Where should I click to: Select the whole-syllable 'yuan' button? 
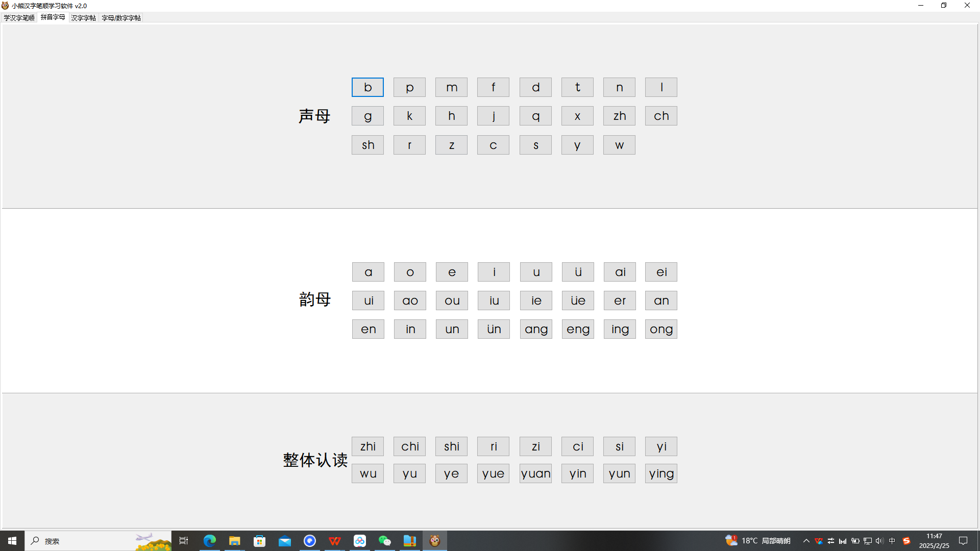tap(535, 473)
